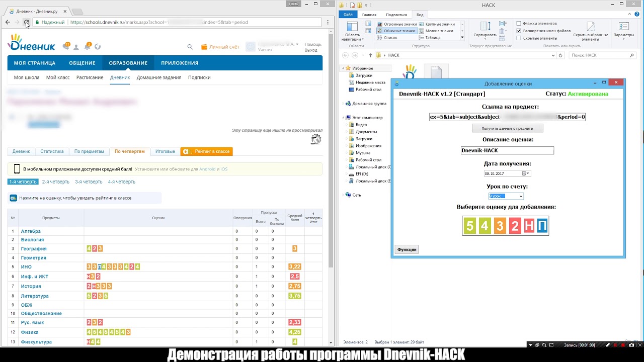This screenshot has height=362, width=644.
Task: Click the text file icon in HACK folder
Action: pyautogui.click(x=436, y=72)
